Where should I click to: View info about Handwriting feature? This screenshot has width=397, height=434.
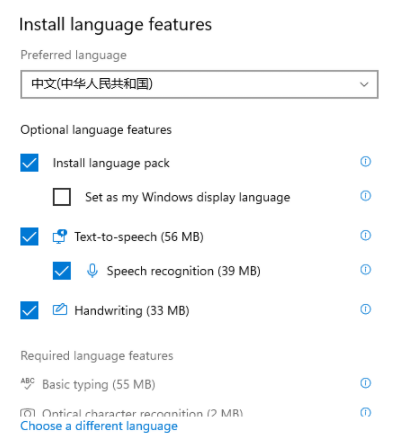(x=365, y=309)
